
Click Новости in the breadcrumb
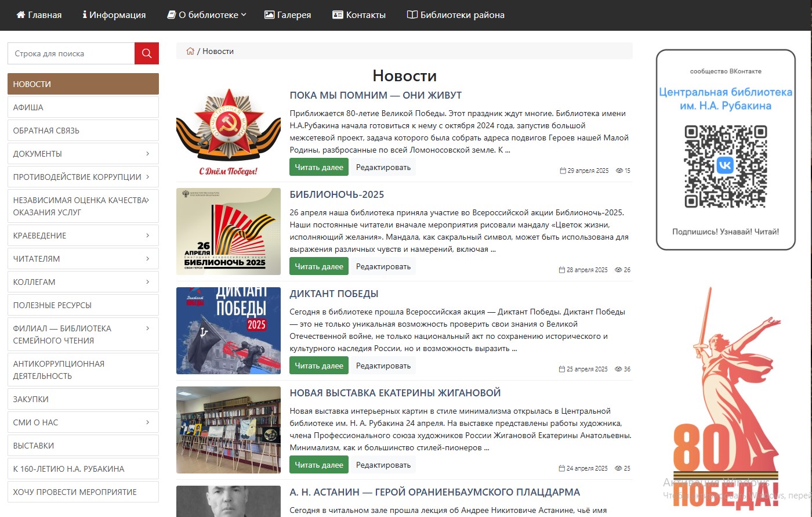(218, 51)
